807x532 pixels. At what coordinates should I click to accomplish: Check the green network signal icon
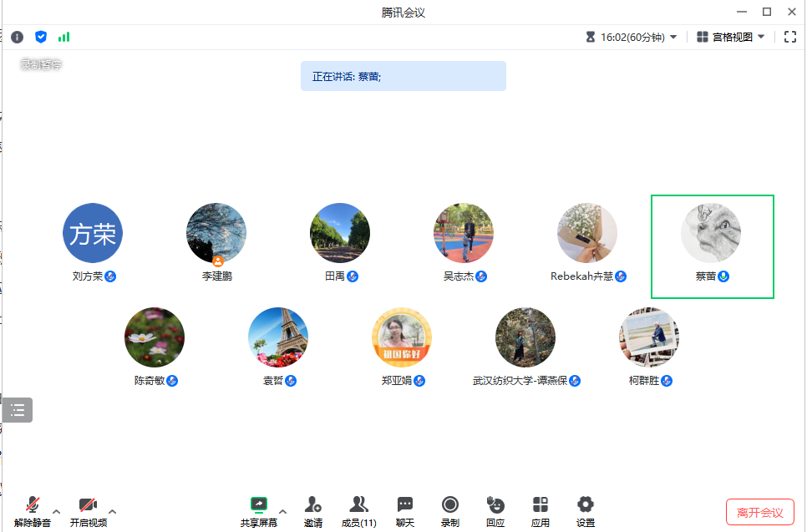coord(63,37)
